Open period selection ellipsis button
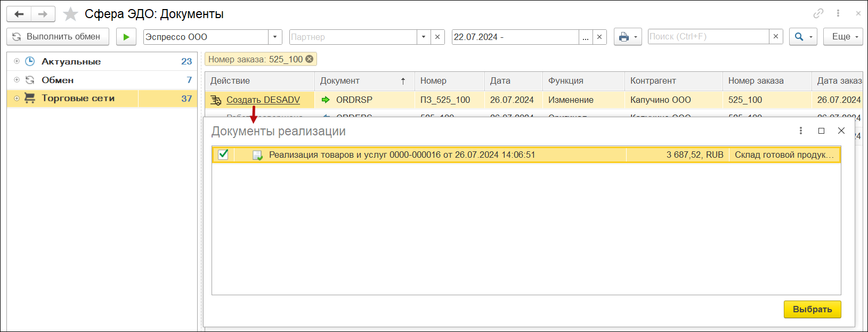 (x=586, y=37)
